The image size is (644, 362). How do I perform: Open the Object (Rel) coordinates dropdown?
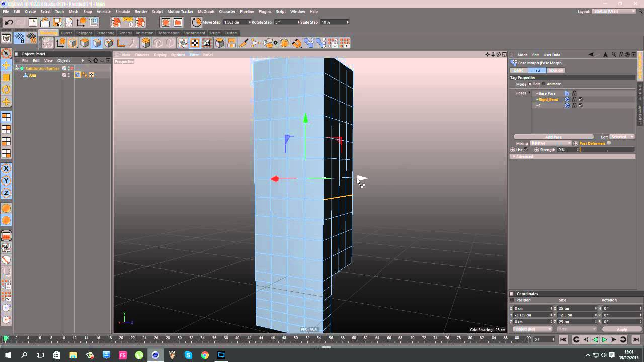[532, 329]
